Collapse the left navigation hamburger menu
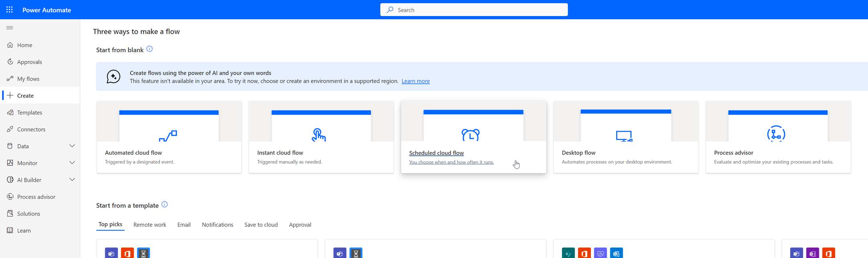 10,28
